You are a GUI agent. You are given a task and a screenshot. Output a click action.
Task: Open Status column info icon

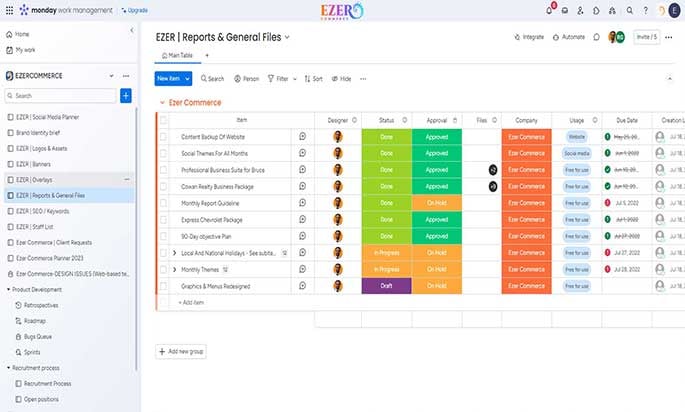point(405,120)
